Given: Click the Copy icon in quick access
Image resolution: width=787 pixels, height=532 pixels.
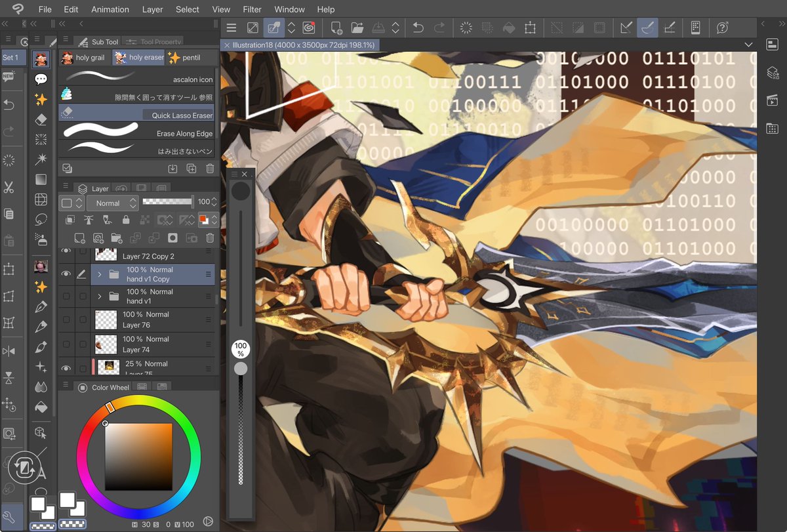Looking at the screenshot, I should (9, 214).
